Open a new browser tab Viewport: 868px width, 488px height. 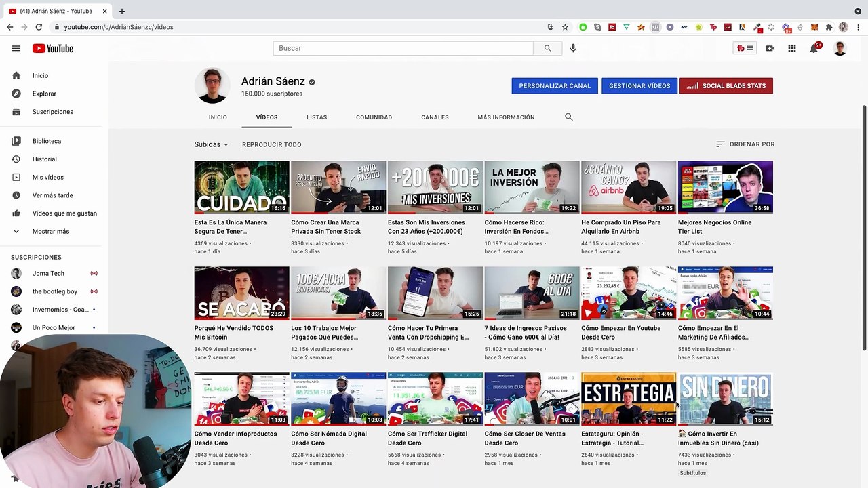click(122, 11)
